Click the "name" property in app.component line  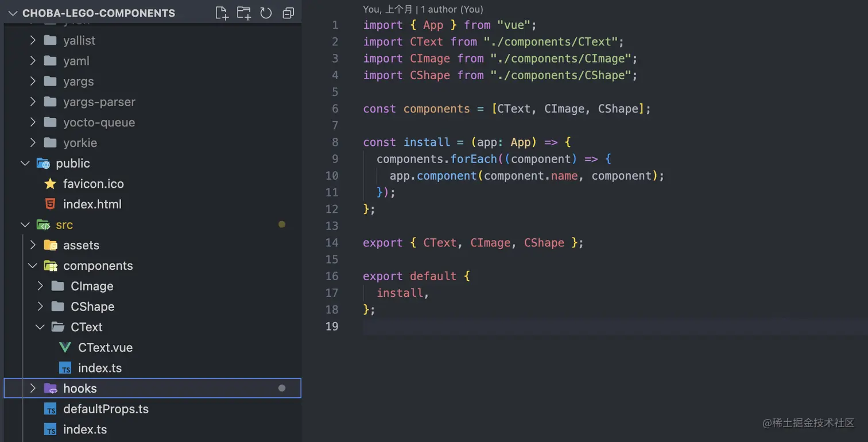(564, 176)
